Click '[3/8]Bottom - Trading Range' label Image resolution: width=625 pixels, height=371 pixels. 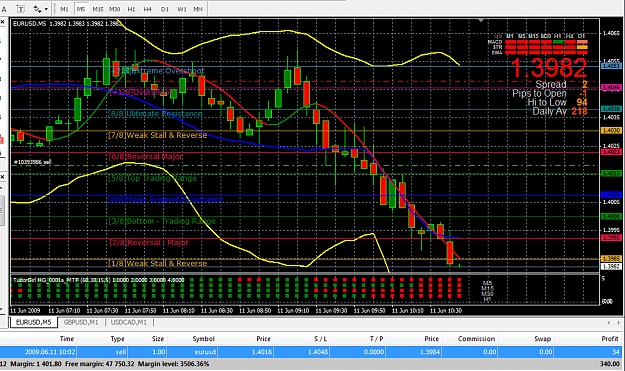coord(162,221)
